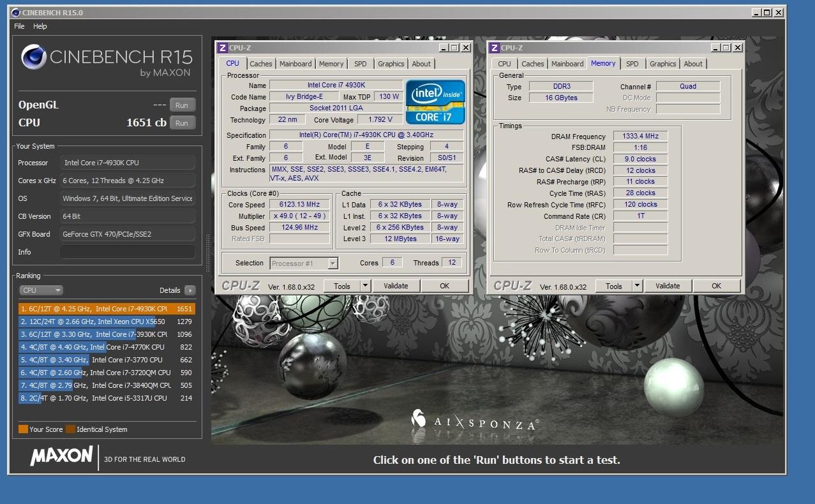Click OK in left CPU-Z window
This screenshot has height=504, width=815.
click(445, 286)
